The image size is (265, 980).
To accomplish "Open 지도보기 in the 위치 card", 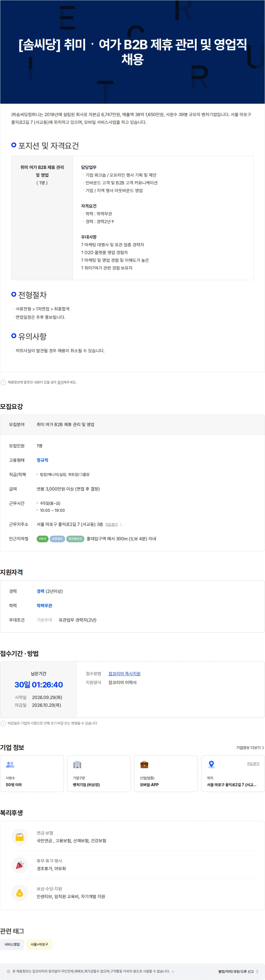I will click(x=253, y=763).
